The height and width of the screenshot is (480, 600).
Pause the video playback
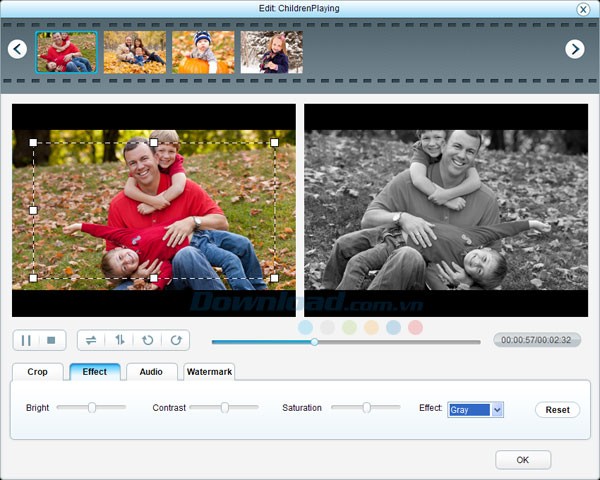27,340
